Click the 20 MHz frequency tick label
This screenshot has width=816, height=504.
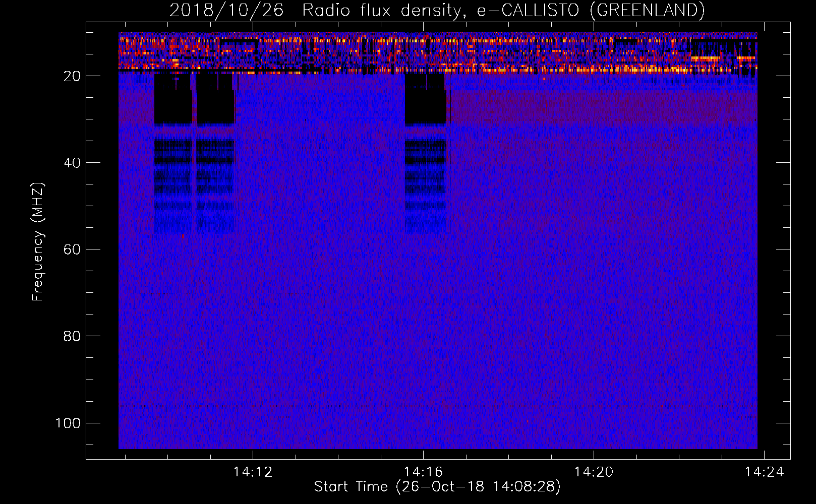tap(72, 76)
